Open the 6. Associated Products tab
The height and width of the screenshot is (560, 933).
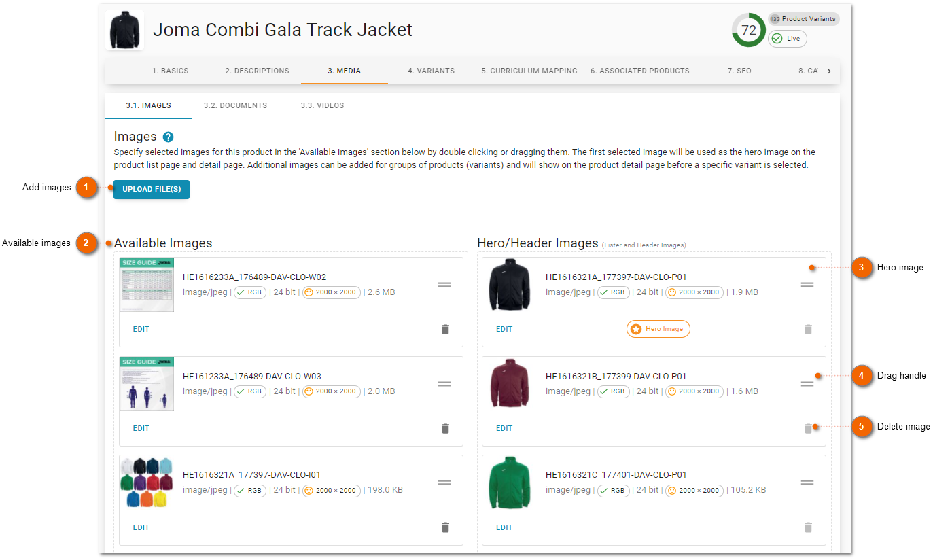click(640, 71)
